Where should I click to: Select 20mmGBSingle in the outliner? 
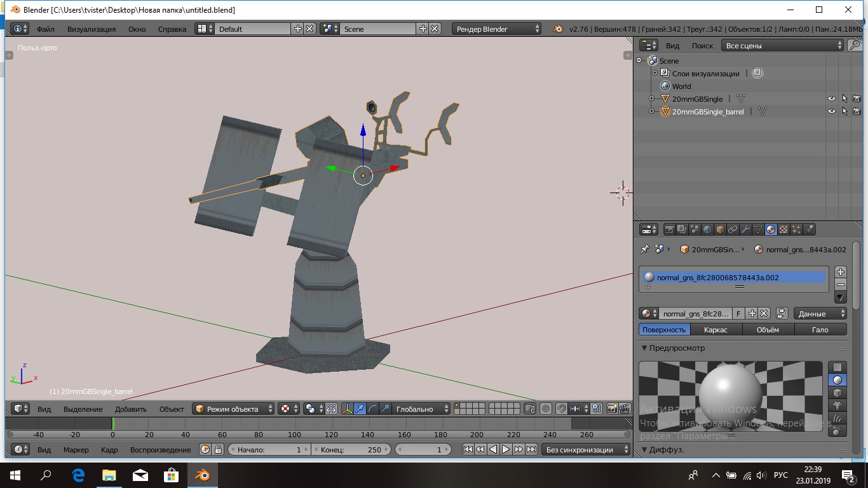[x=697, y=99]
